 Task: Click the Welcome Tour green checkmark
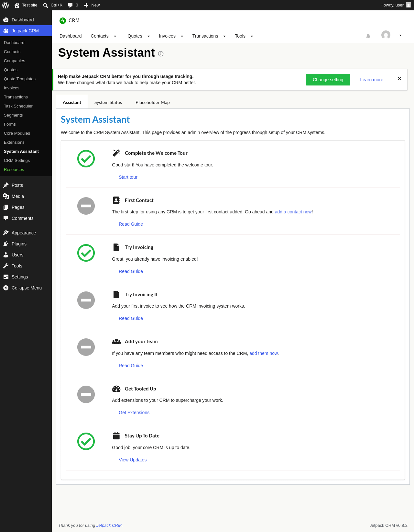click(x=86, y=159)
